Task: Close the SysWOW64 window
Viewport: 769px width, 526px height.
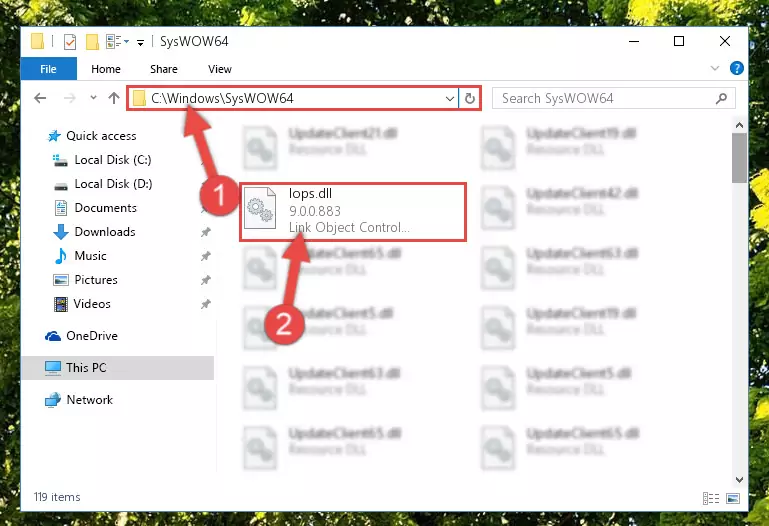Action: click(x=724, y=41)
